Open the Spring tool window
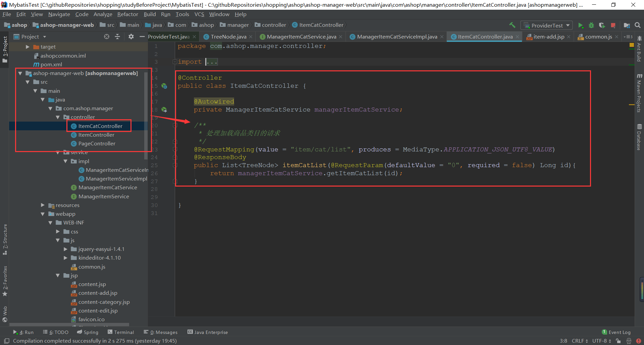This screenshot has height=345, width=644. (88, 332)
